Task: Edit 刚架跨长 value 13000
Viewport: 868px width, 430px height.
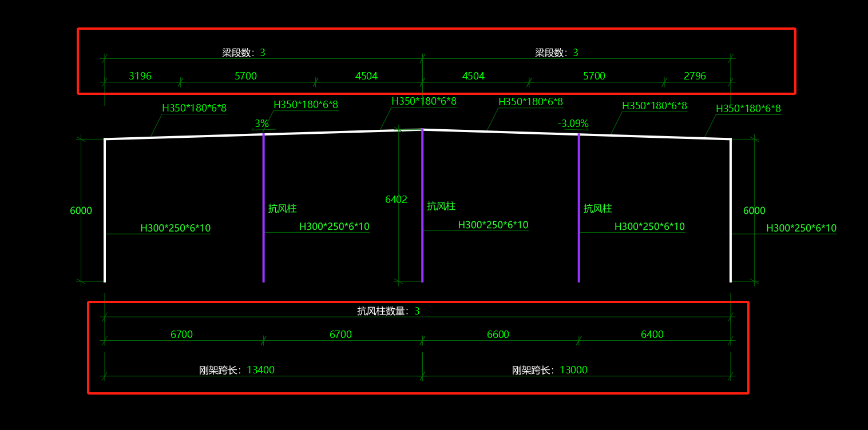Action: [573, 370]
